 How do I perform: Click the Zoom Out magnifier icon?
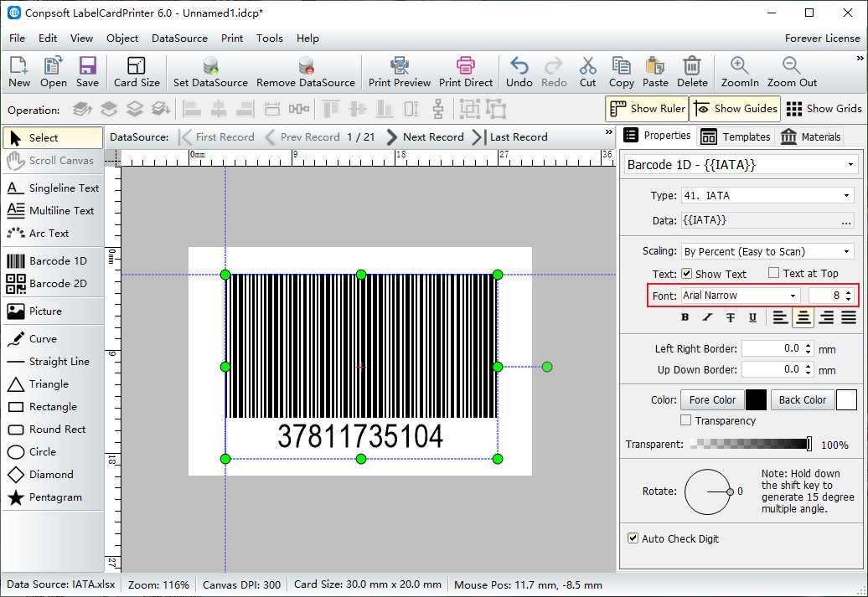pyautogui.click(x=792, y=72)
